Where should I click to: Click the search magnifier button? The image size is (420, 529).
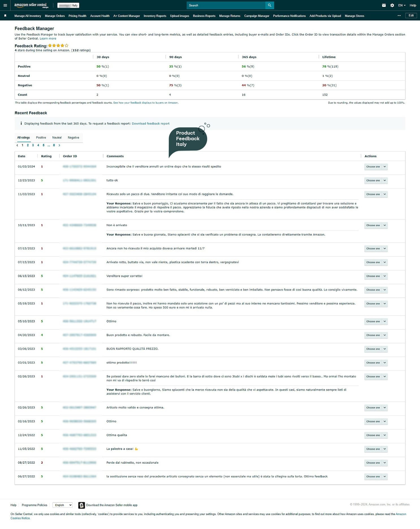(x=269, y=5)
